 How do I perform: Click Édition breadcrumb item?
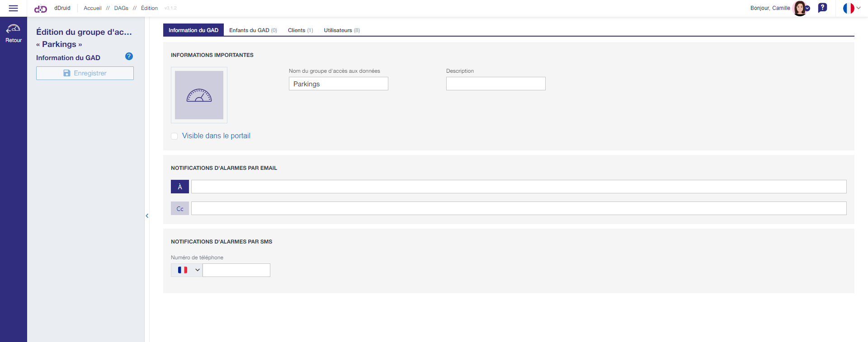(x=149, y=8)
